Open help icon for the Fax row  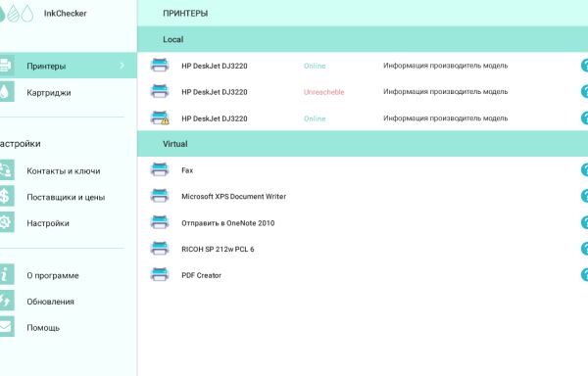584,169
